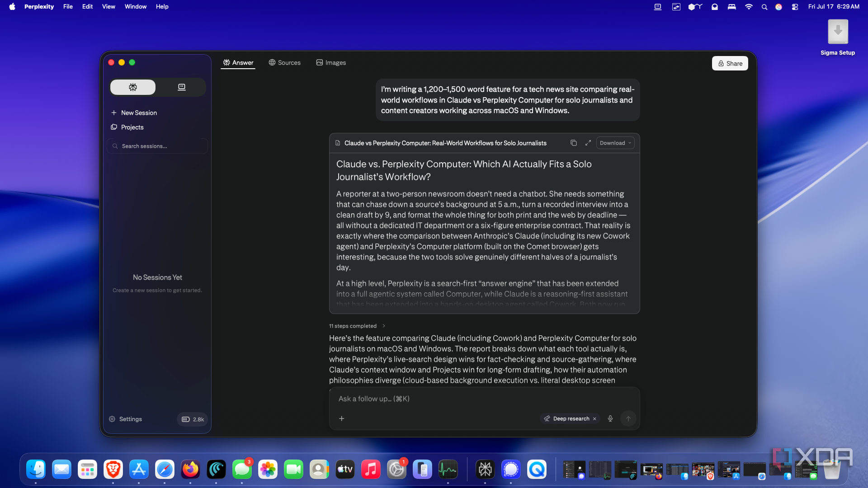The image size is (868, 488).
Task: Open the Trash in the dock
Action: click(832, 469)
